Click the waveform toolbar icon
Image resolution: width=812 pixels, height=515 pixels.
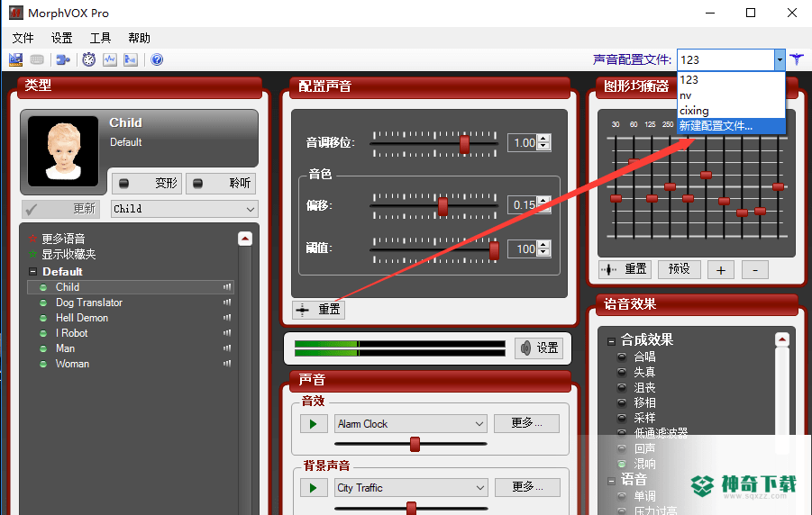(x=110, y=60)
